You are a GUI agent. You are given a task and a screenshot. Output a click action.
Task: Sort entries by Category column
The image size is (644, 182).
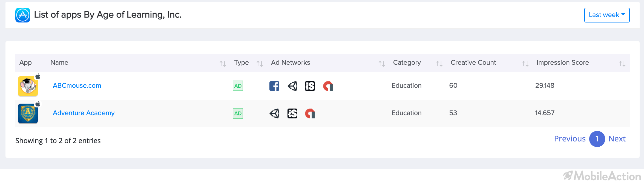439,64
